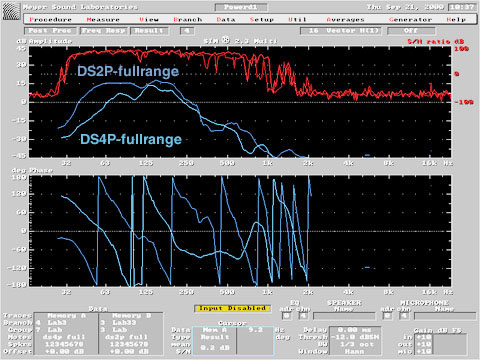This screenshot has width=480, height=360.
Task: Click the Meyer Sound fingerprint logo icon
Action: point(11,11)
